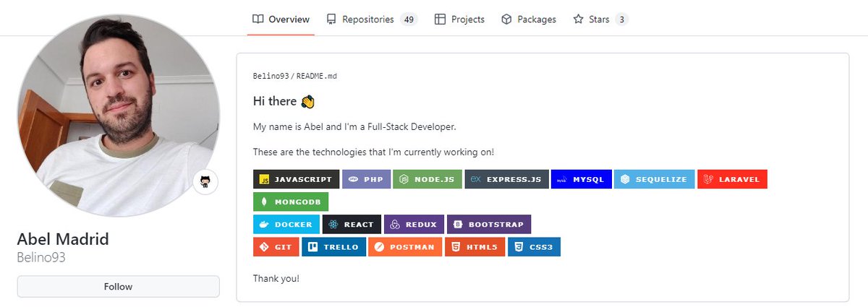Click the name Abel Madrid
This screenshot has width=868, height=307.
click(x=63, y=240)
